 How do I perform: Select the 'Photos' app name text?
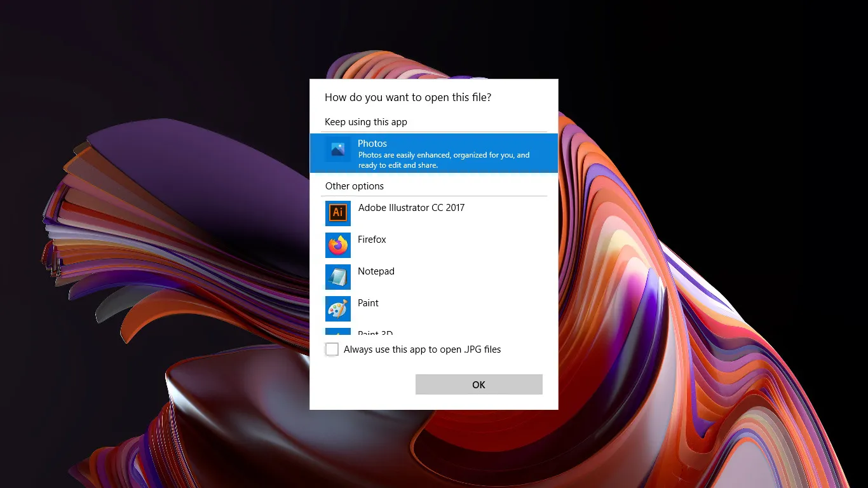point(372,144)
